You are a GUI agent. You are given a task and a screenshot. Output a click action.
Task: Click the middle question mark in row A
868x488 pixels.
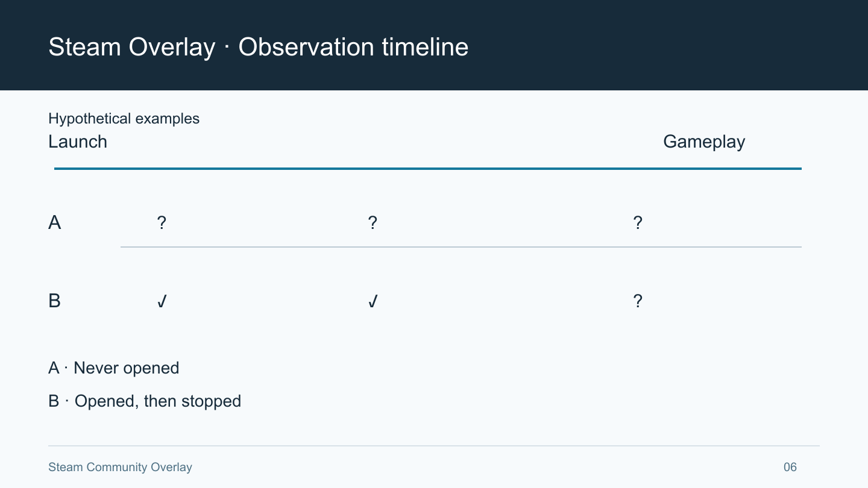(x=373, y=223)
